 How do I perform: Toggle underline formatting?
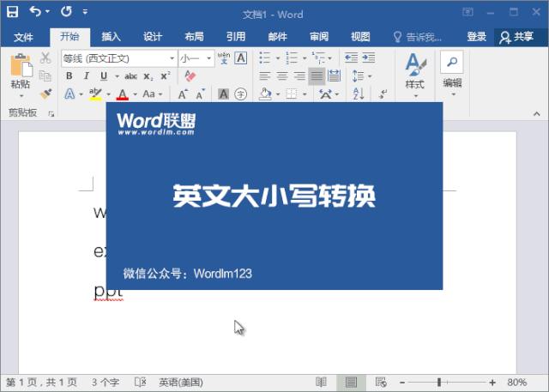click(104, 75)
